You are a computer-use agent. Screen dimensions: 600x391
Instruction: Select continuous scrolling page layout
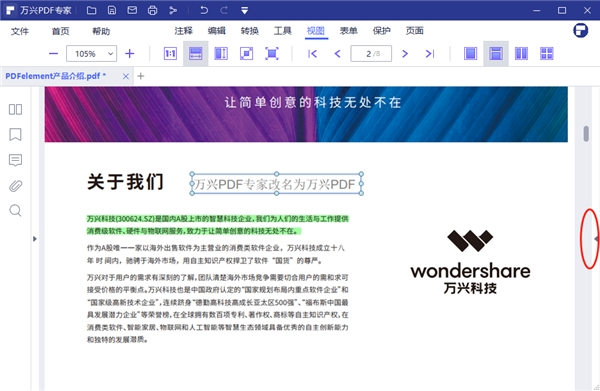[496, 54]
